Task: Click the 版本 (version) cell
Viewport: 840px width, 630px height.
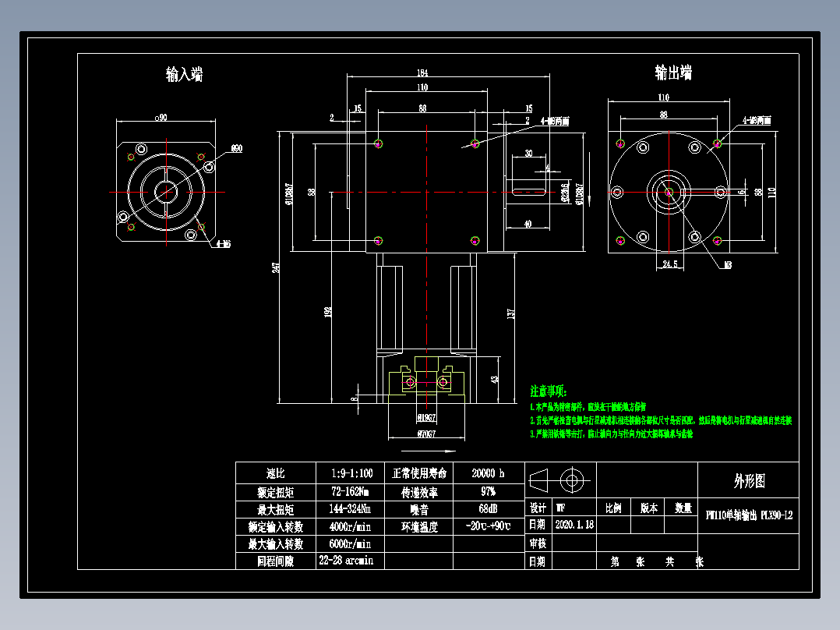Action: [x=648, y=507]
